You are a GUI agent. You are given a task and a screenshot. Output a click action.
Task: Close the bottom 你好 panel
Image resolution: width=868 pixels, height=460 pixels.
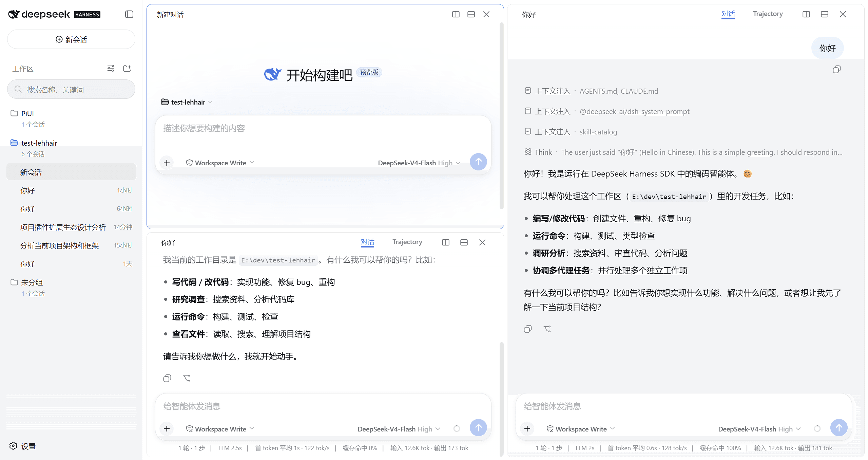click(x=482, y=242)
